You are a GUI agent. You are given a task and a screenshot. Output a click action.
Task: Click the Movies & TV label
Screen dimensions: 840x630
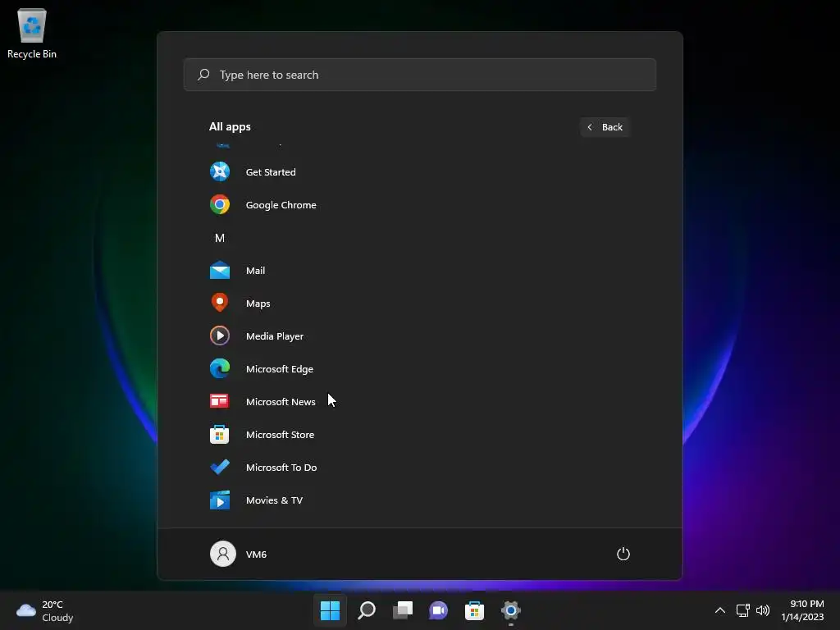click(x=274, y=500)
